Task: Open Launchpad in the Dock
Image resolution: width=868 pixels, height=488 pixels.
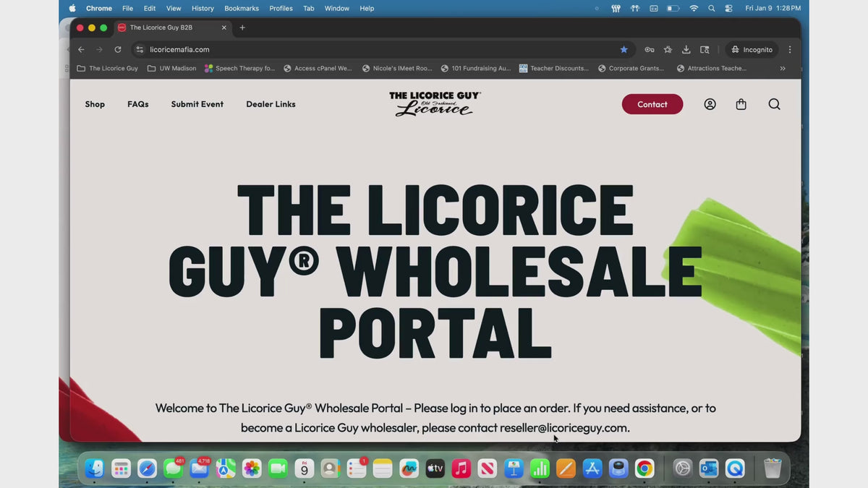Action: [121, 468]
